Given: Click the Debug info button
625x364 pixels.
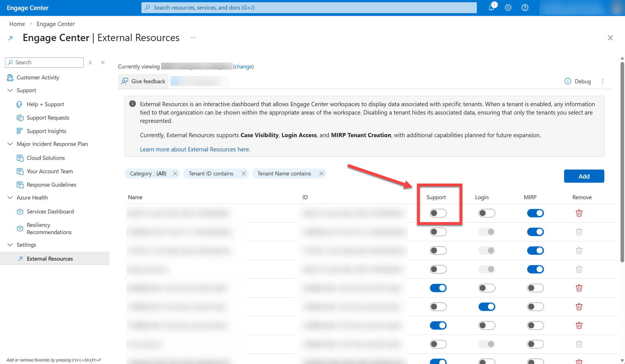Looking at the screenshot, I should tap(578, 81).
